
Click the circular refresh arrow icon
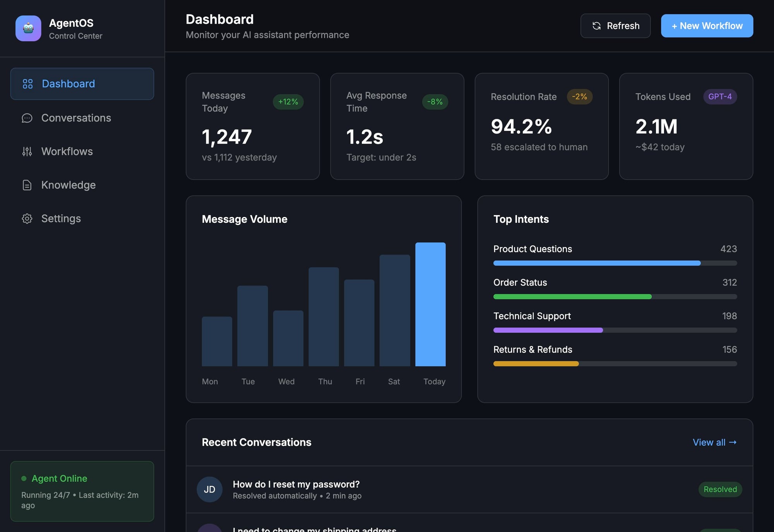click(x=596, y=26)
